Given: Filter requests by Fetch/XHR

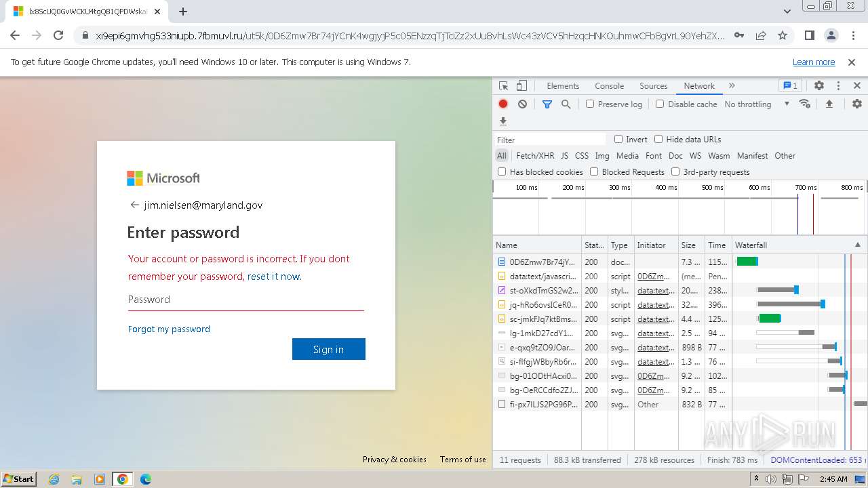Looking at the screenshot, I should [535, 156].
